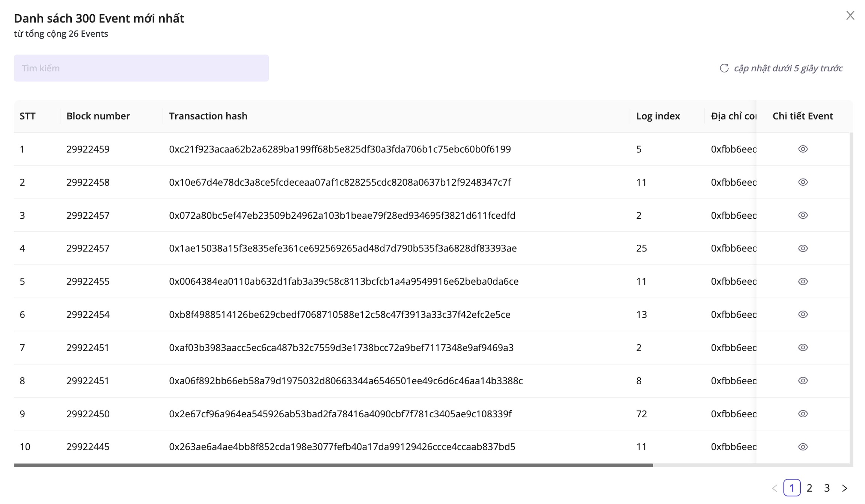The width and height of the screenshot is (865, 504).
Task: Open event details for block 29922454
Action: pyautogui.click(x=803, y=314)
